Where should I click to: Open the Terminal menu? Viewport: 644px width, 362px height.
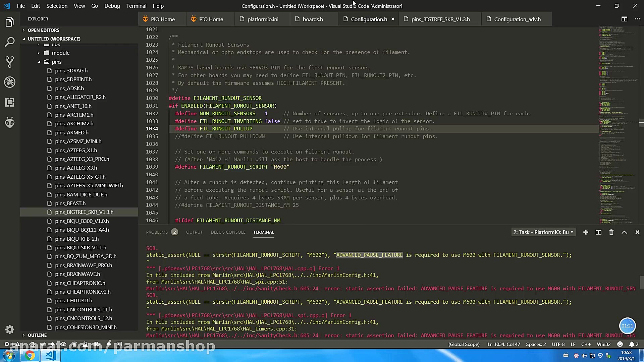(136, 6)
